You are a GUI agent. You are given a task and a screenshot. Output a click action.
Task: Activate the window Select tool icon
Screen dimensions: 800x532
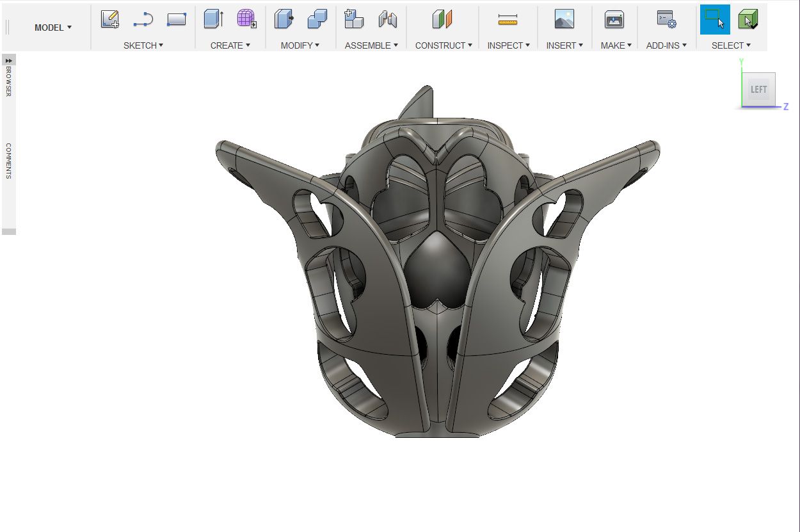(715, 20)
